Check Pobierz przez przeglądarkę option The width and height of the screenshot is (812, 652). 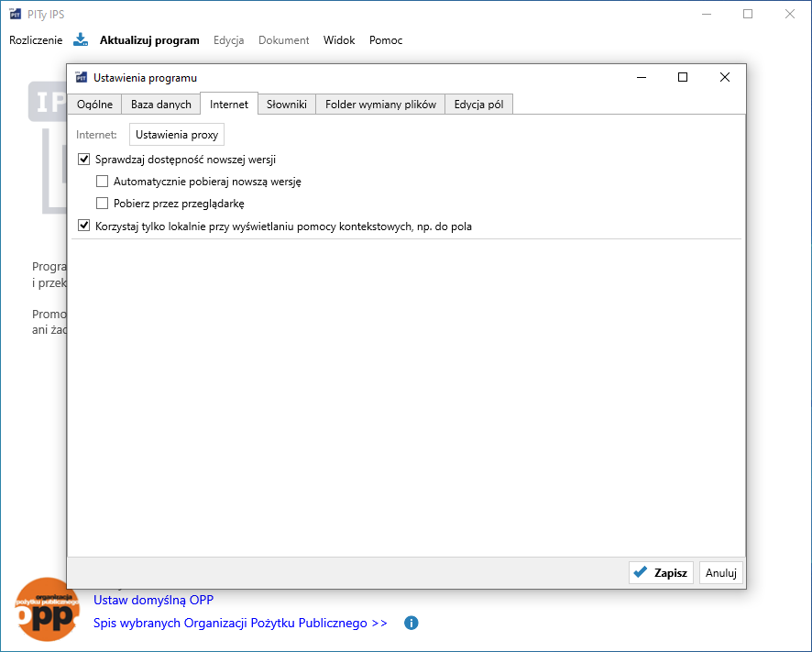tap(103, 204)
